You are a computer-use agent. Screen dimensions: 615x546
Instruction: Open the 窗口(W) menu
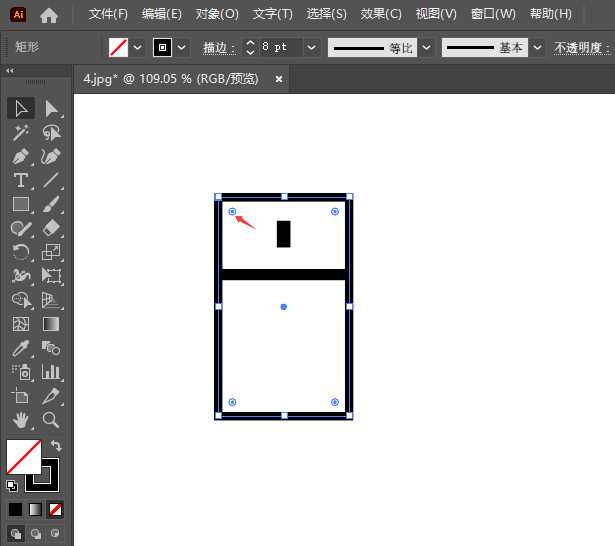point(493,15)
